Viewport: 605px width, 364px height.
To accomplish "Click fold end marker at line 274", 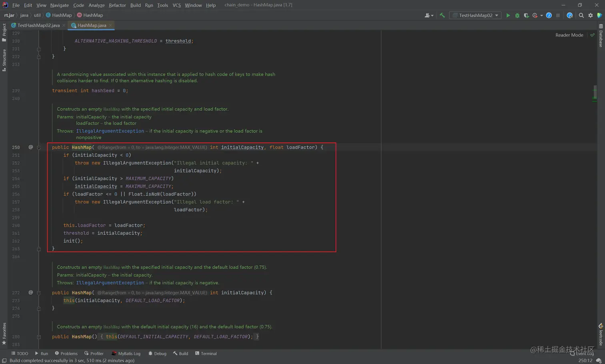I will coord(39,308).
